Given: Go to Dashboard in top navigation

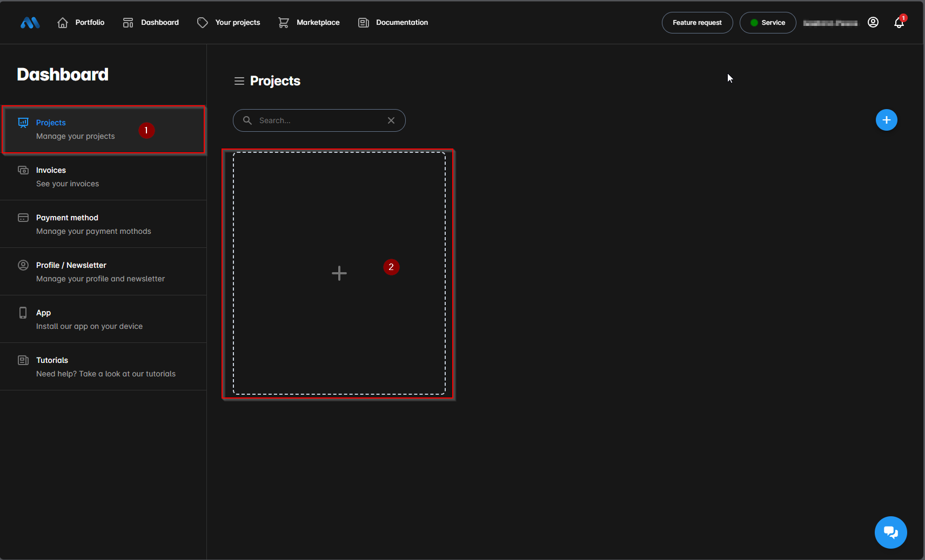Looking at the screenshot, I should point(151,23).
